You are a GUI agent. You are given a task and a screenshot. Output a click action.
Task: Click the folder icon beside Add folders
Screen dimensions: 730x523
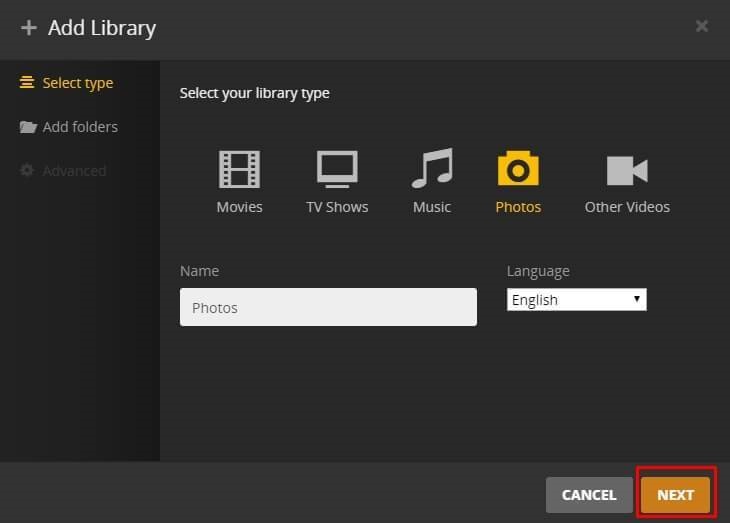point(28,127)
